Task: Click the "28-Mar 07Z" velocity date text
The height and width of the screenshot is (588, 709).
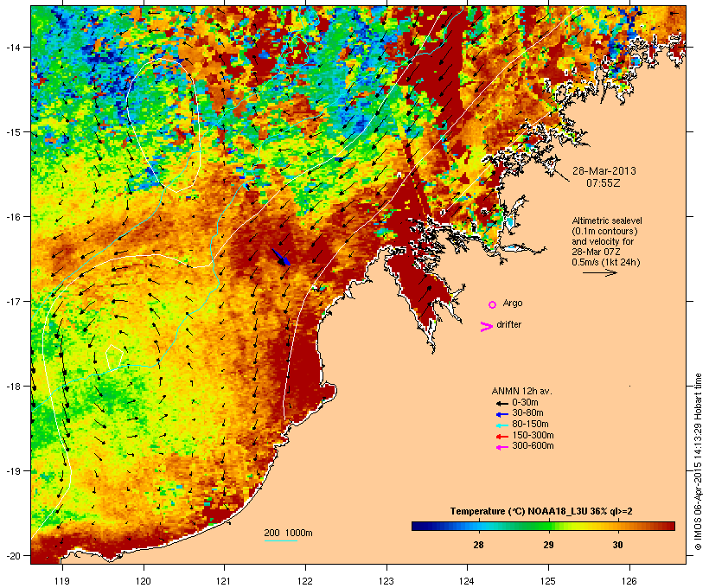Action: 596,252
